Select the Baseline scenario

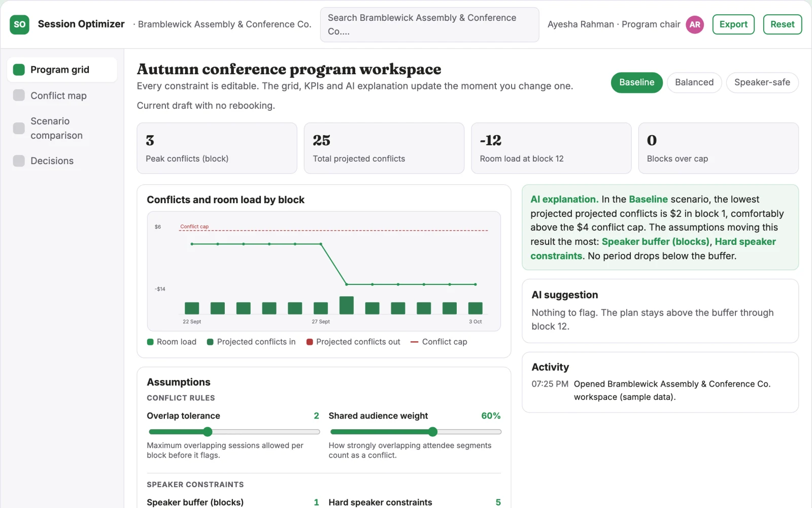[636, 82]
